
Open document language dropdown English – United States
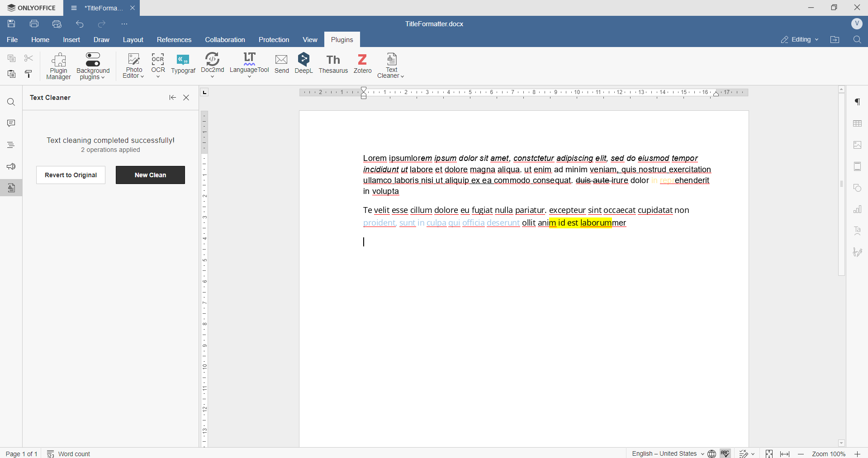click(668, 453)
